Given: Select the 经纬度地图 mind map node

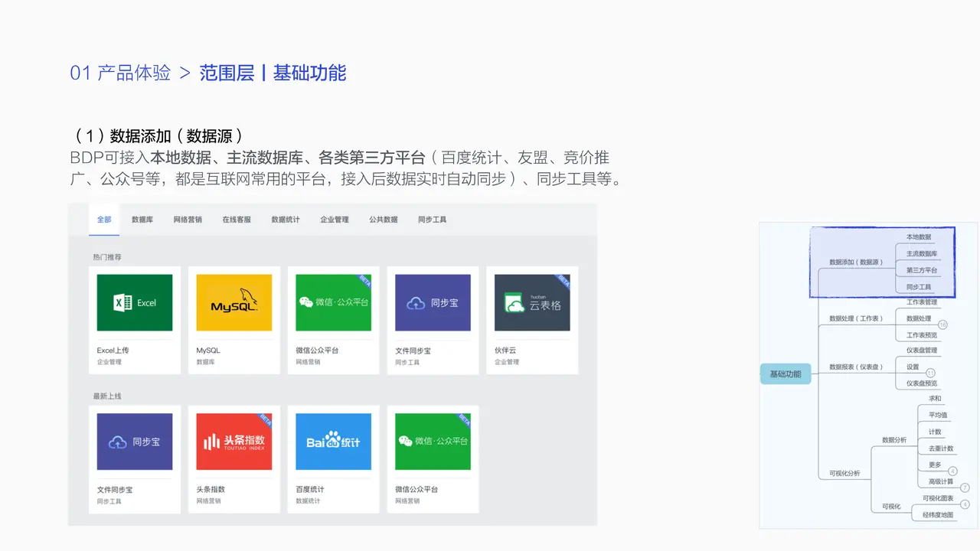Looking at the screenshot, I should [x=938, y=515].
